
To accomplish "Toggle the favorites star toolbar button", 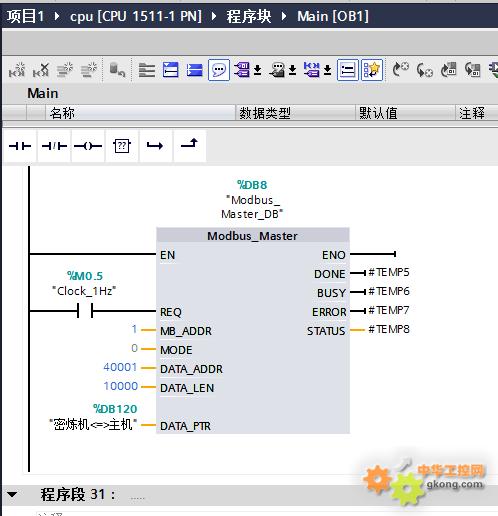I will 372,70.
